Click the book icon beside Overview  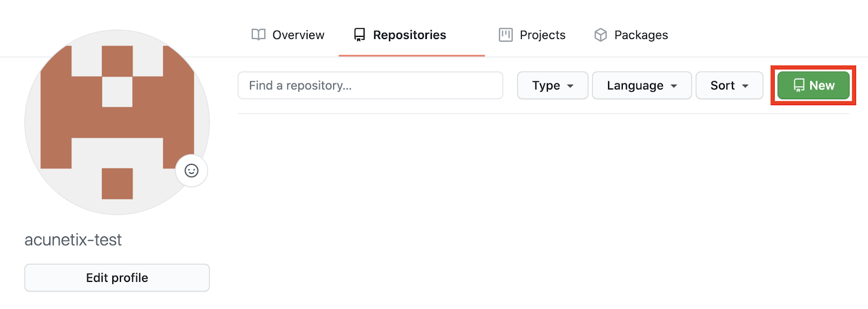[x=258, y=35]
